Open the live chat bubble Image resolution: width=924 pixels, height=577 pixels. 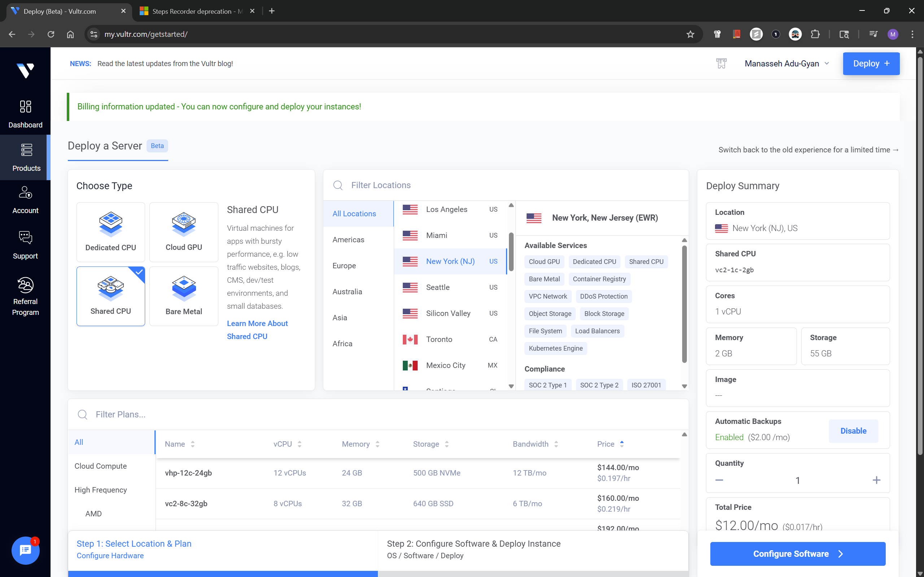25,550
